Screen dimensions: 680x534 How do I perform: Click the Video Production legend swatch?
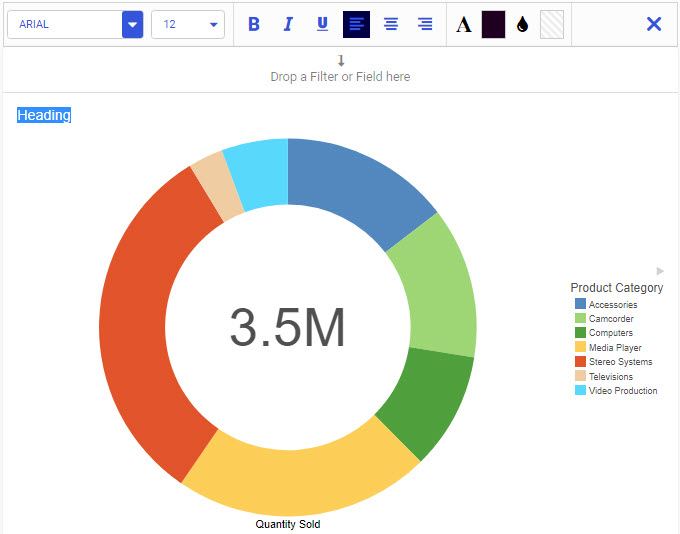coord(580,391)
